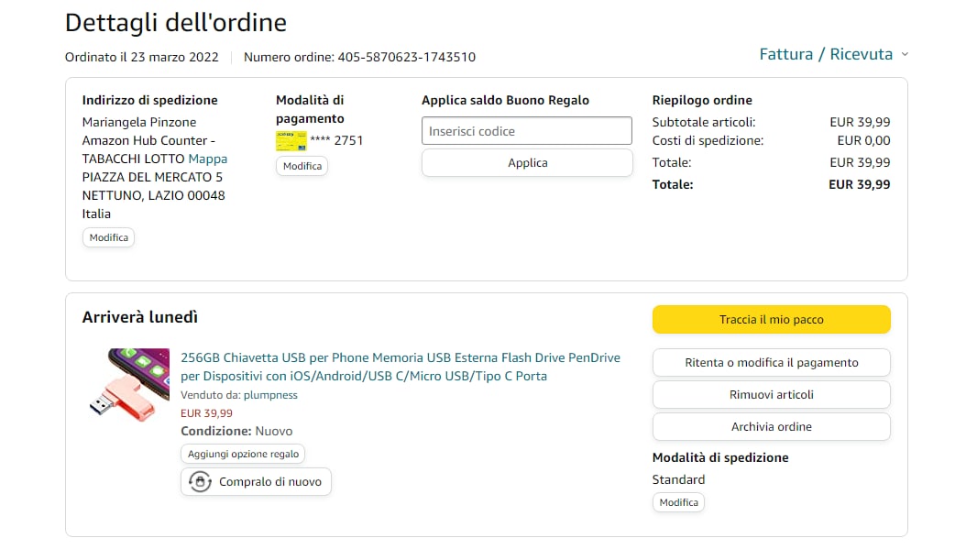The height and width of the screenshot is (560, 977).
Task: Choose Archivia ordine
Action: tap(771, 426)
